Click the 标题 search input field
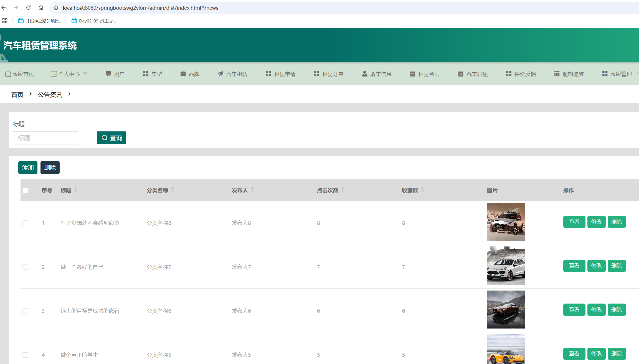This screenshot has height=364, width=639. [45, 138]
